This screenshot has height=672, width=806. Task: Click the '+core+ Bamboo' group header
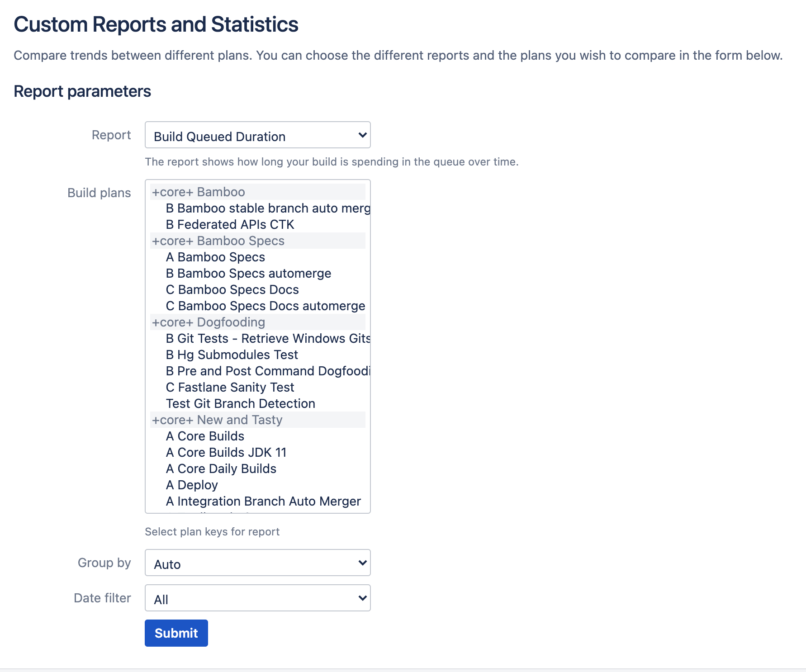click(198, 191)
